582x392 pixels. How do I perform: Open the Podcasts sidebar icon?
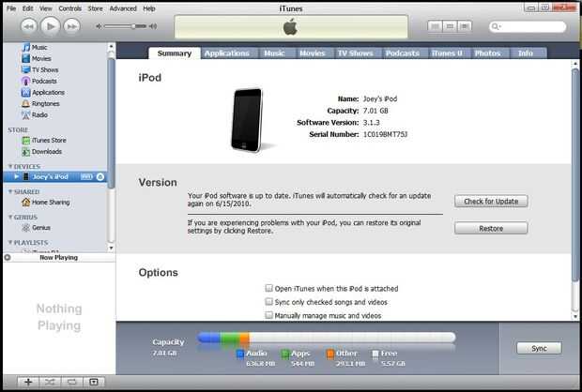click(26, 81)
